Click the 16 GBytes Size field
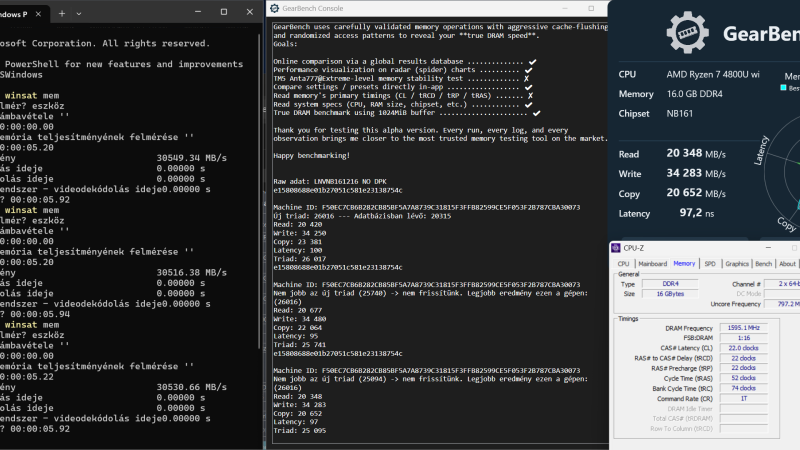The height and width of the screenshot is (450, 800). click(x=670, y=294)
